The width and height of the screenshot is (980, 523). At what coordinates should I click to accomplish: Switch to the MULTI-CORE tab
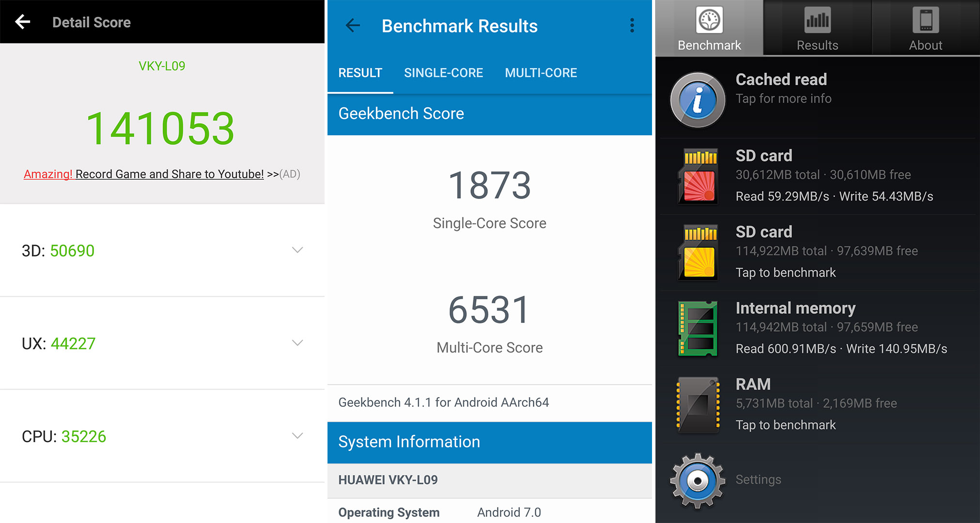(x=541, y=73)
